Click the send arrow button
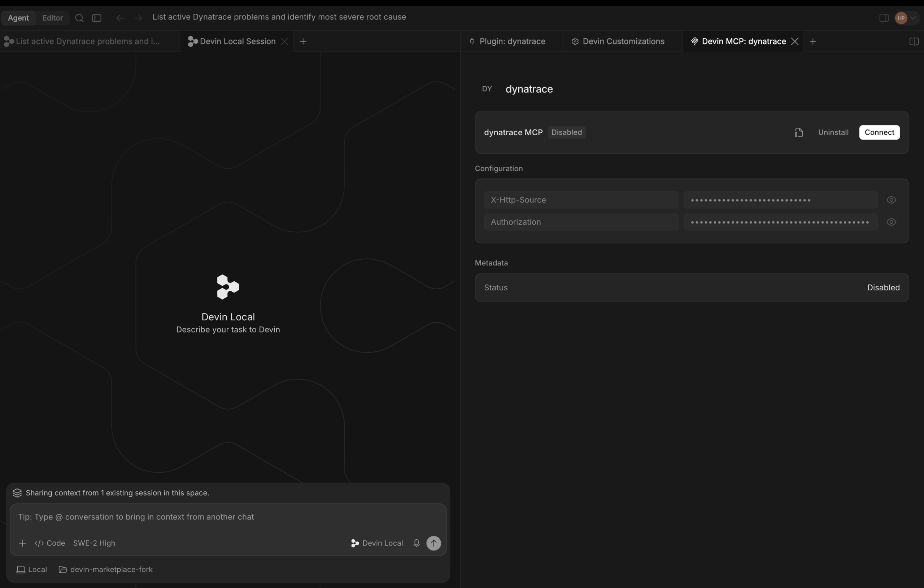924x588 pixels. (433, 543)
